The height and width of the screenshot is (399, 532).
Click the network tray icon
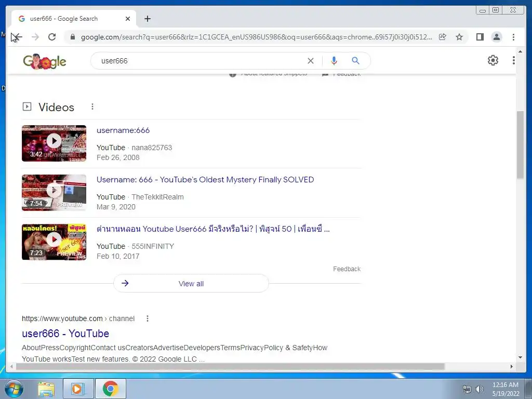(x=467, y=389)
